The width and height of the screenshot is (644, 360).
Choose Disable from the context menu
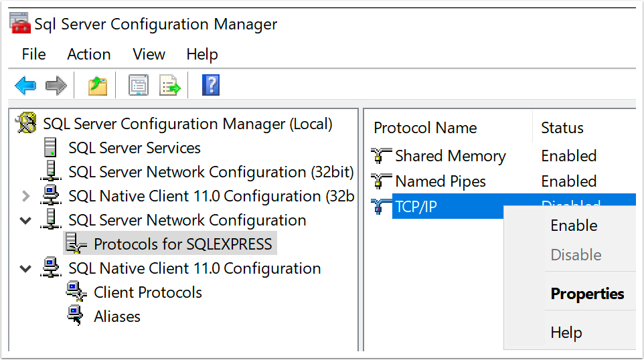(x=576, y=255)
